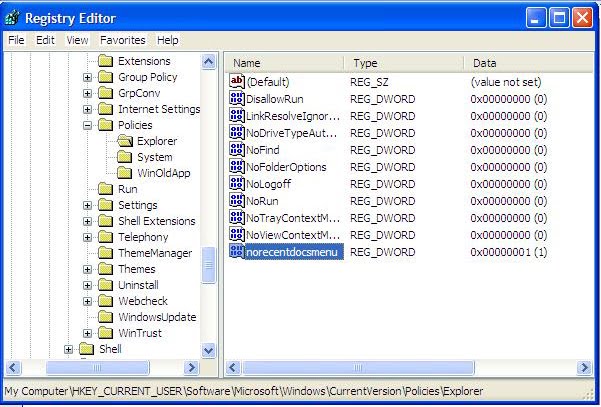Expand the Shell Extensions key
The height and width of the screenshot is (407, 601).
(x=87, y=222)
